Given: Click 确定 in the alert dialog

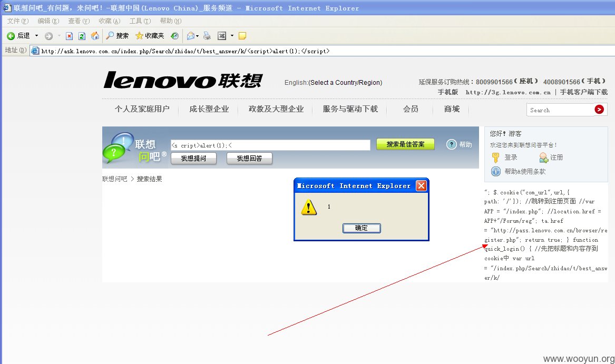Looking at the screenshot, I should click(x=362, y=228).
